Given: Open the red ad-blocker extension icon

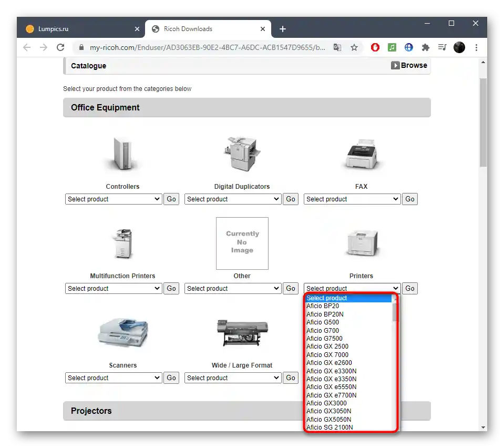Looking at the screenshot, I should click(x=375, y=48).
